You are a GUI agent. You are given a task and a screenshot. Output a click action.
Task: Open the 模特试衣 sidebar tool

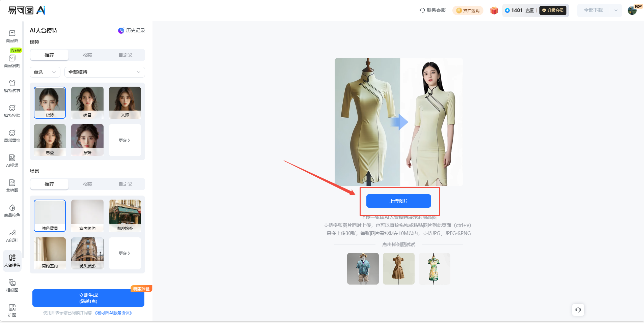point(12,86)
